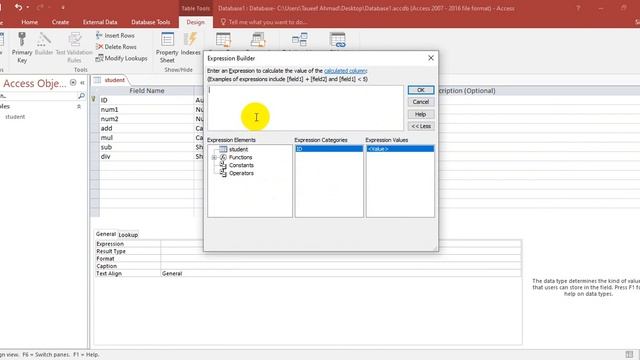Click the Result Type property field
Viewport: 640px width, 360px height.
[x=341, y=251]
